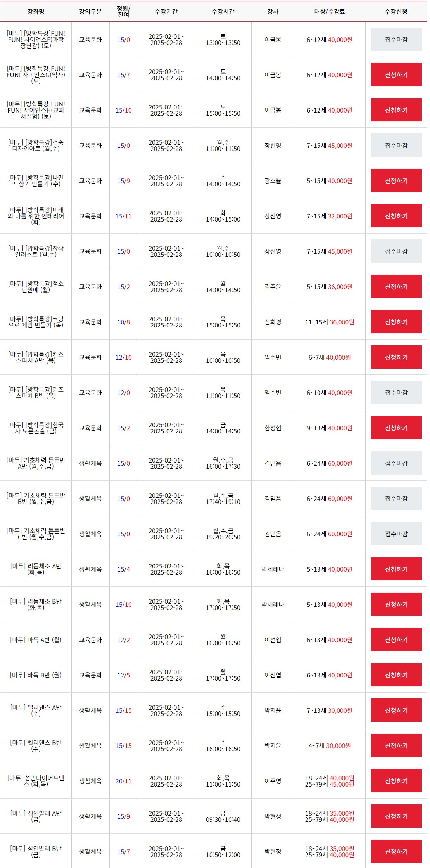The height and width of the screenshot is (868, 430).
Task: Click 접수마감 for 건축디자인아트 (월,수)
Action: 396,145
